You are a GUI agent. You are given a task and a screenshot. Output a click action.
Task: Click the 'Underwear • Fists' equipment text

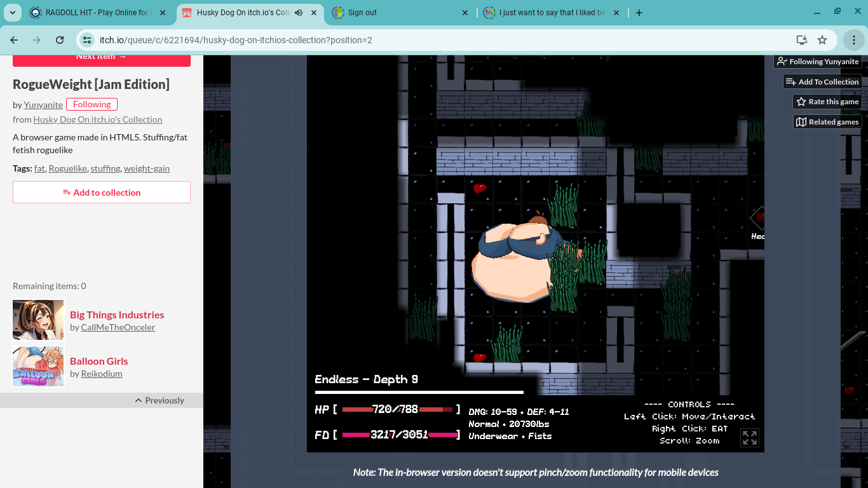click(x=510, y=436)
